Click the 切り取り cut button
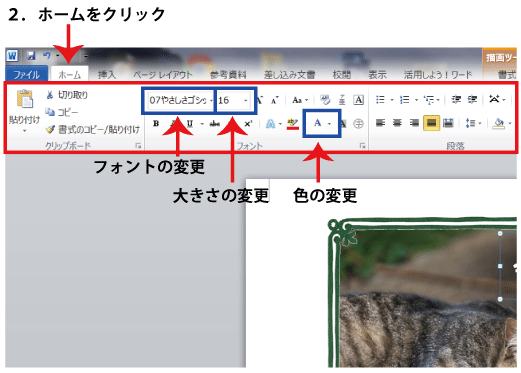Viewport: 521px width, 373px height. 67,95
